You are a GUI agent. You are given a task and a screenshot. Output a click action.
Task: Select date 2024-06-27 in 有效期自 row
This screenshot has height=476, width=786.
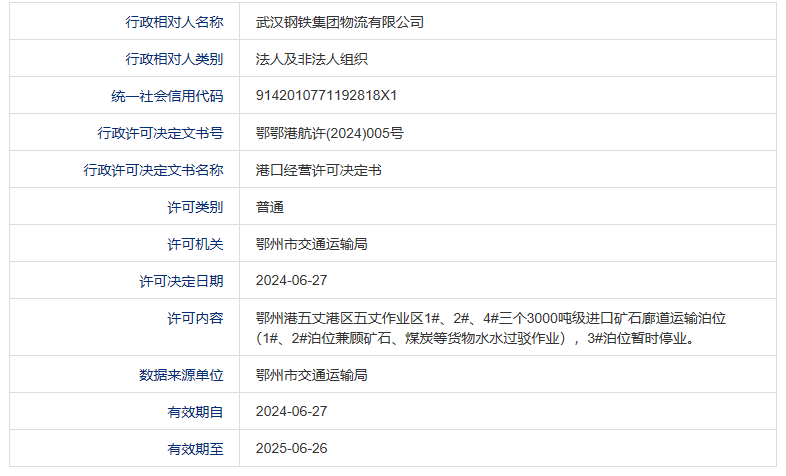tap(291, 411)
